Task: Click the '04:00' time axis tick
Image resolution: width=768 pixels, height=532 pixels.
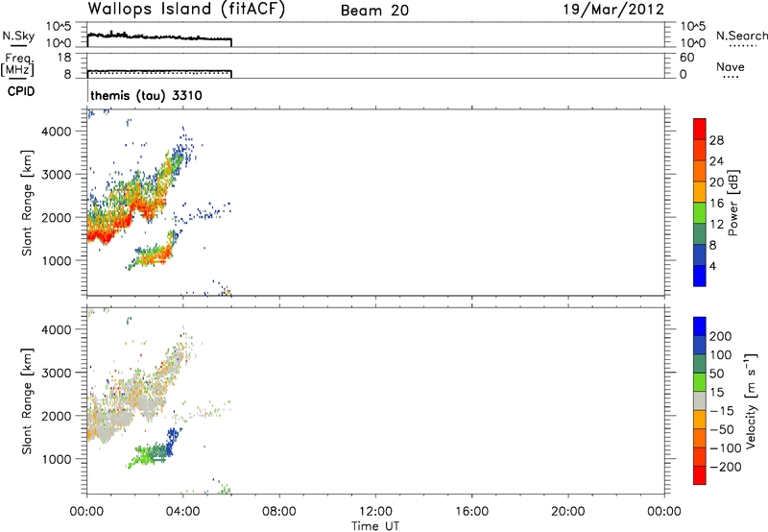Action: coord(183,512)
